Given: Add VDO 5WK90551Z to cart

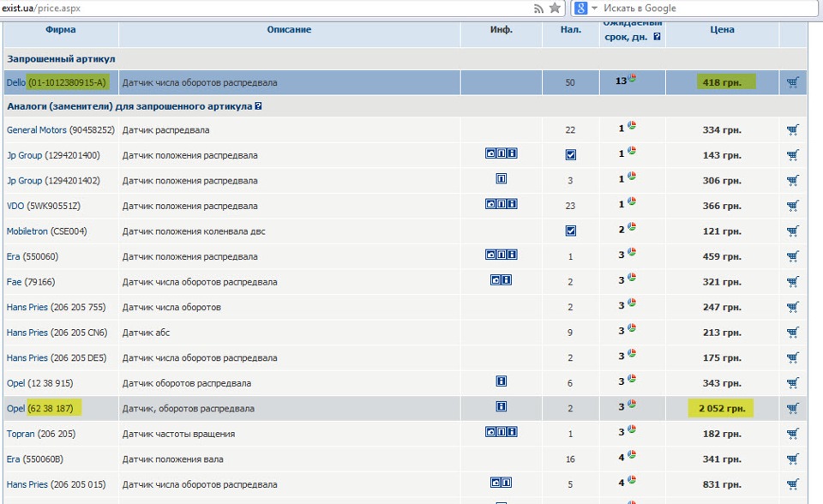Looking at the screenshot, I should 792,206.
